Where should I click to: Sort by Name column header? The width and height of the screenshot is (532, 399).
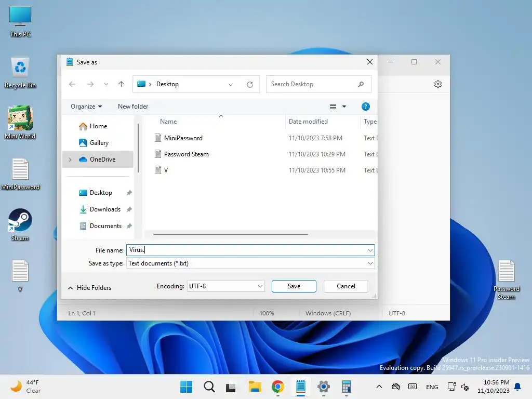pos(168,122)
